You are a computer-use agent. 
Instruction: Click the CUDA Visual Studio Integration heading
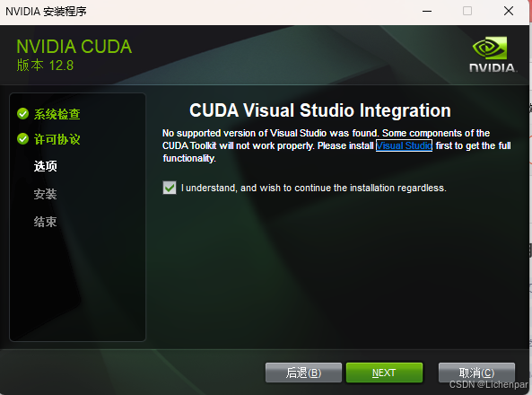tap(320, 110)
